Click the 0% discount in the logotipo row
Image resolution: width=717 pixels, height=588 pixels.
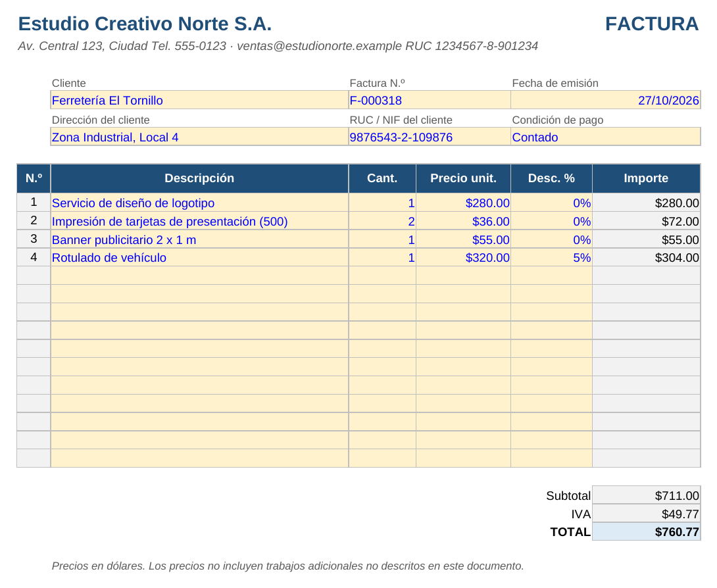click(x=551, y=203)
